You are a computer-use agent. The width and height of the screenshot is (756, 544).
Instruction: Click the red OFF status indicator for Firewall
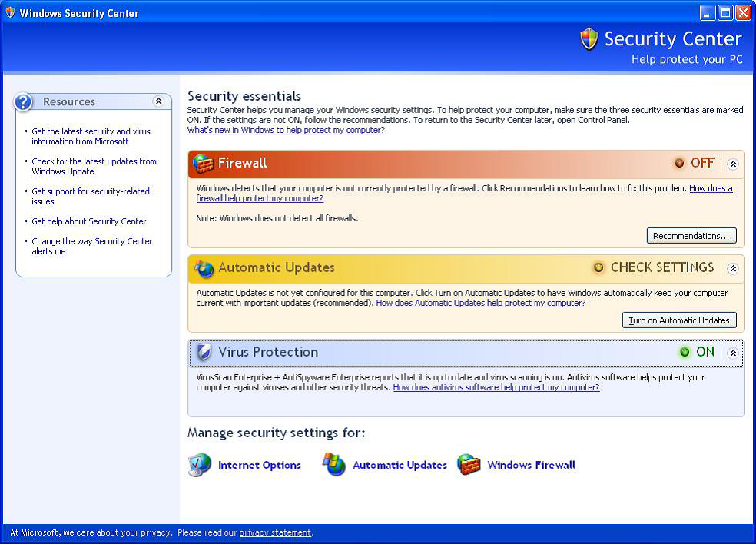(679, 163)
